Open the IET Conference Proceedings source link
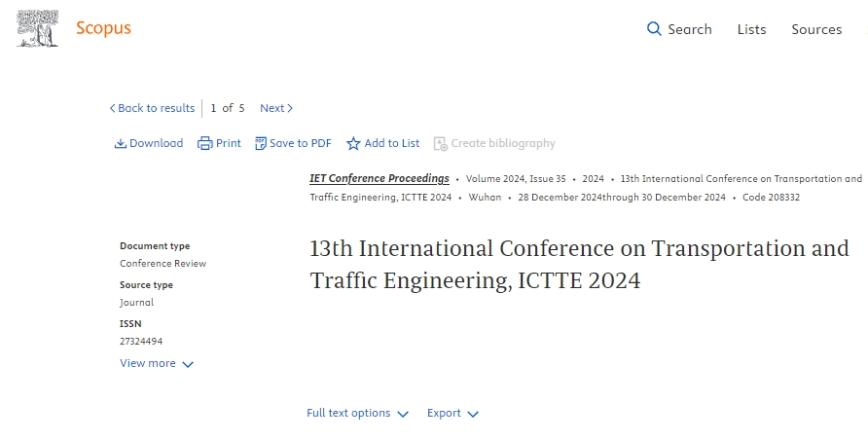The image size is (868, 440). click(379, 179)
